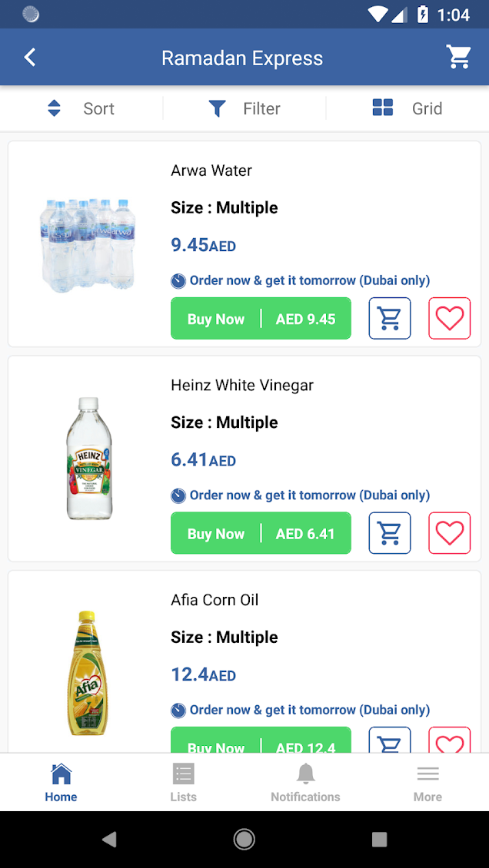Open the Sort options
This screenshot has width=489, height=868.
[81, 108]
